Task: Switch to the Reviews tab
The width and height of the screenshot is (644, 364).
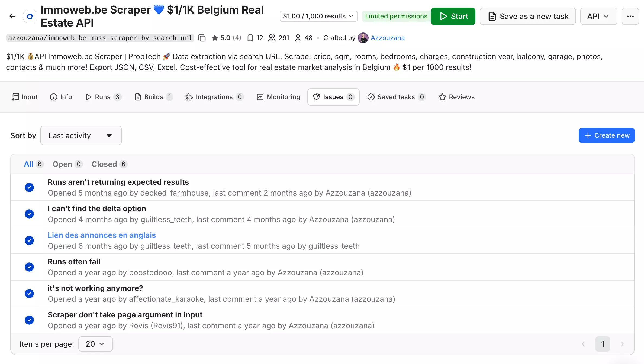Action: point(456,97)
